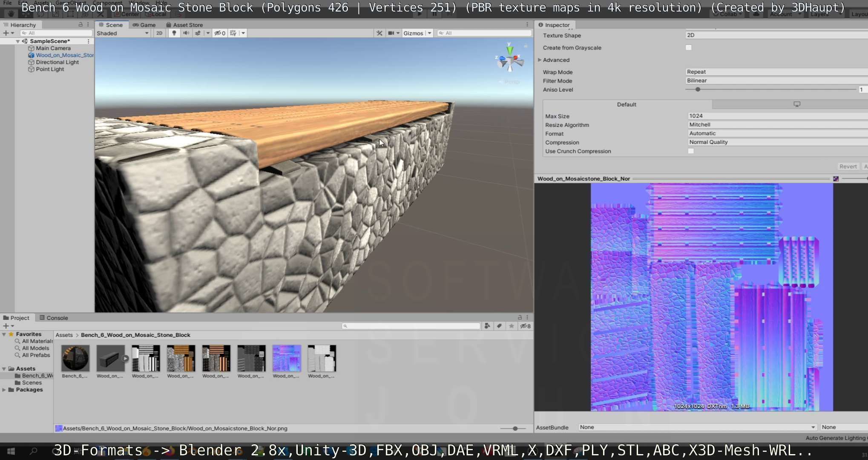Toggle scene audio speaker icon
The height and width of the screenshot is (460, 868).
[186, 33]
